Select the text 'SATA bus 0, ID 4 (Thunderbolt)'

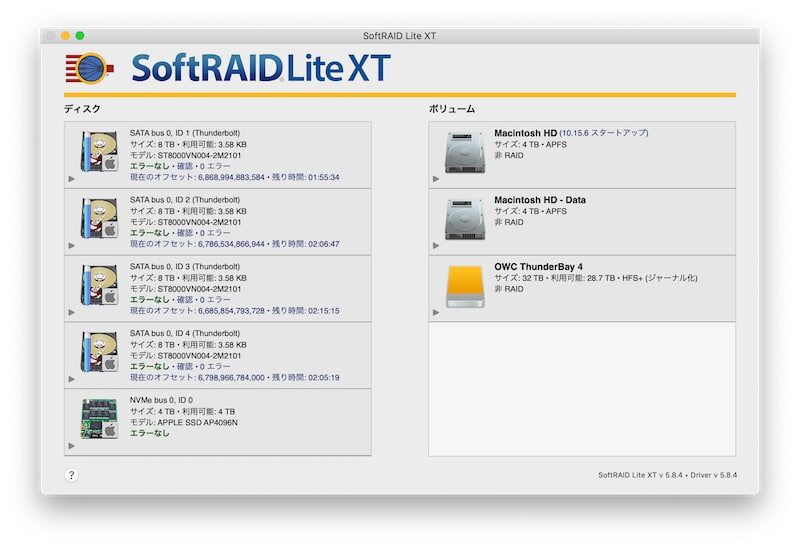(x=185, y=334)
